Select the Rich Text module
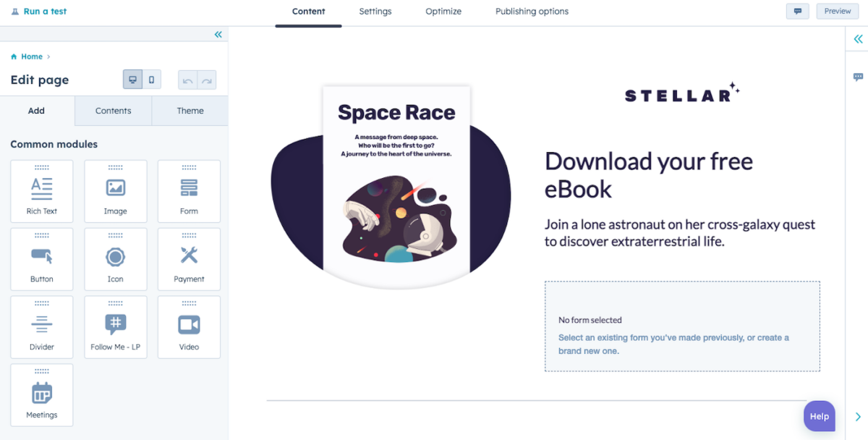This screenshot has height=440, width=868. click(41, 191)
